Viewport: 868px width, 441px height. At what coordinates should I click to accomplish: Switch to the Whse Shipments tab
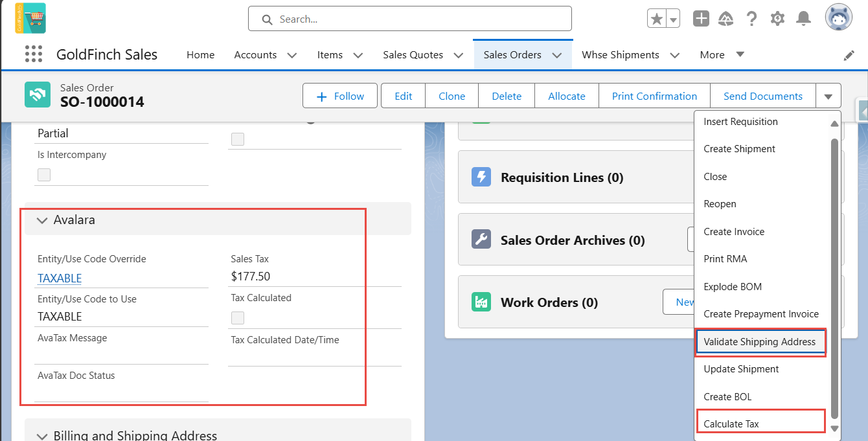(x=621, y=55)
